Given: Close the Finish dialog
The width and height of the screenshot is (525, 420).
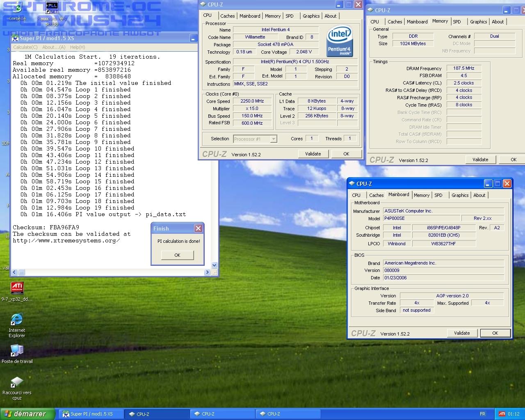Looking at the screenshot, I should [198, 228].
